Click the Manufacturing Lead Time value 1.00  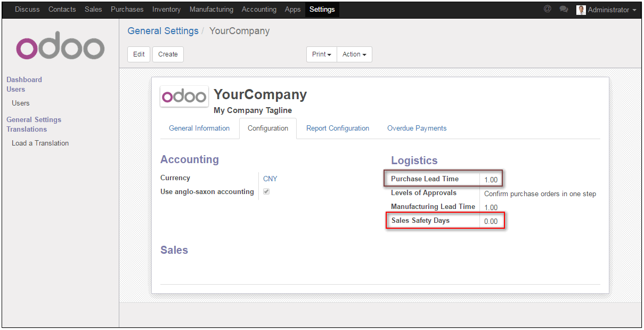click(x=491, y=207)
